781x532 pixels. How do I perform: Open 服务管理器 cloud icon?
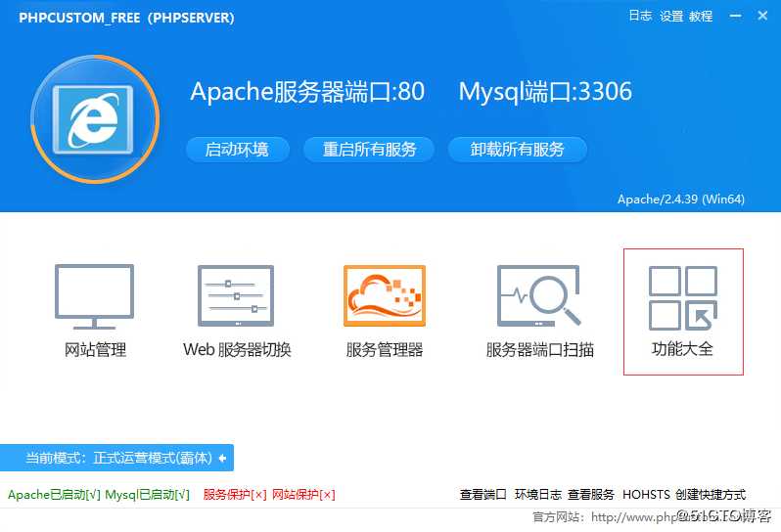tap(385, 295)
